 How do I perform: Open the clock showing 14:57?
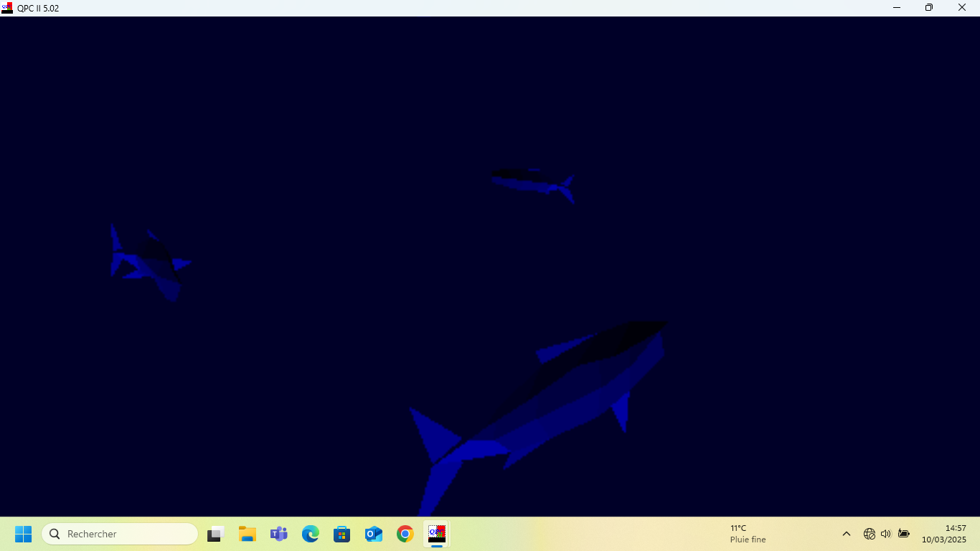(944, 534)
